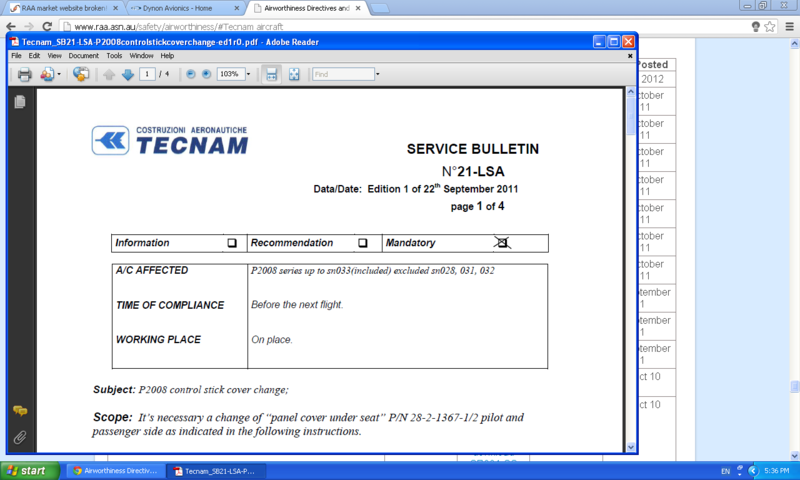The image size is (800, 480).
Task: Click the page number field showing 1
Action: [147, 74]
